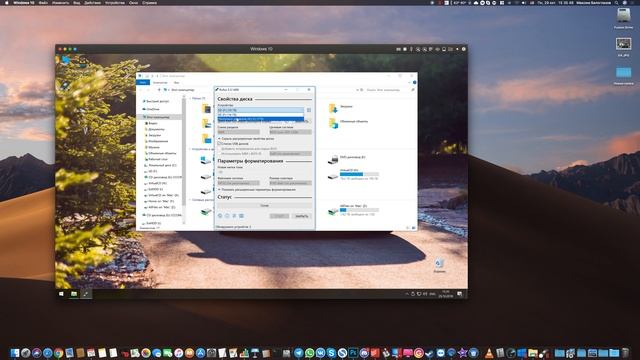Click the ЗАКРЫТЬ button in Rufus

[x=302, y=216]
